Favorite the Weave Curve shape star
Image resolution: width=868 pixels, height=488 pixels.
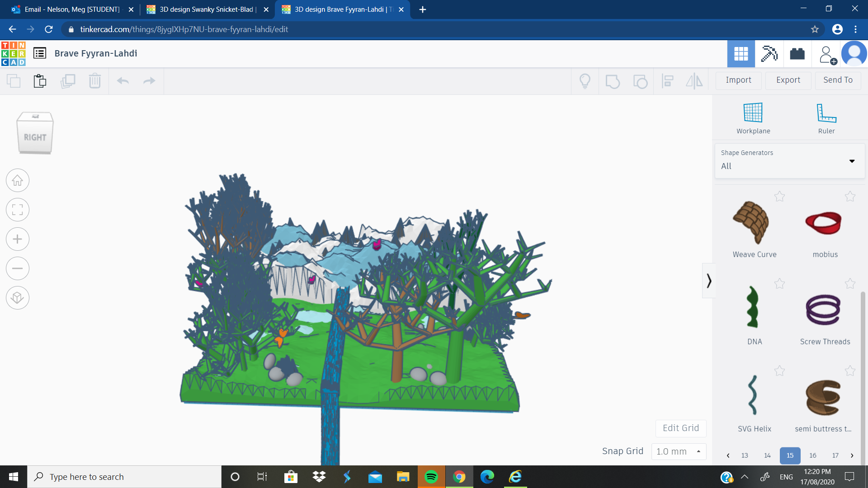[779, 197]
